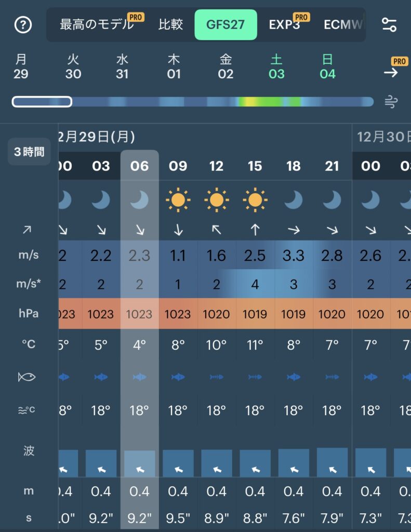Image resolution: width=411 pixels, height=532 pixels.
Task: Open the help question mark icon
Action: tap(23, 24)
